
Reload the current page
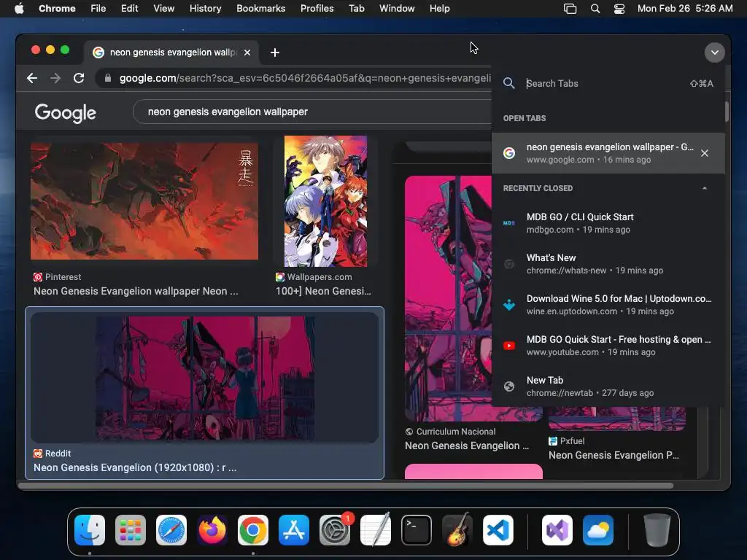click(79, 78)
